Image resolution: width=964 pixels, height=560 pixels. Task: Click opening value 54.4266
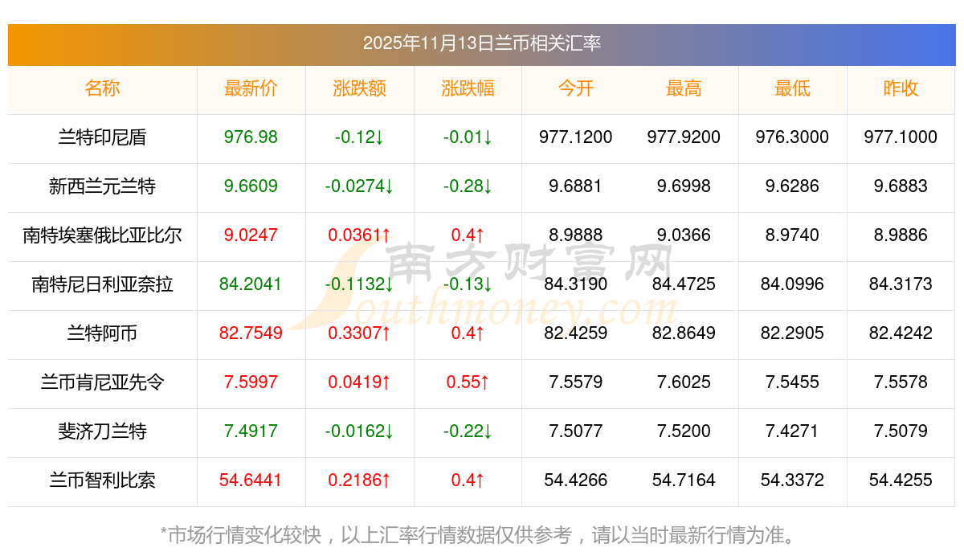pyautogui.click(x=576, y=480)
